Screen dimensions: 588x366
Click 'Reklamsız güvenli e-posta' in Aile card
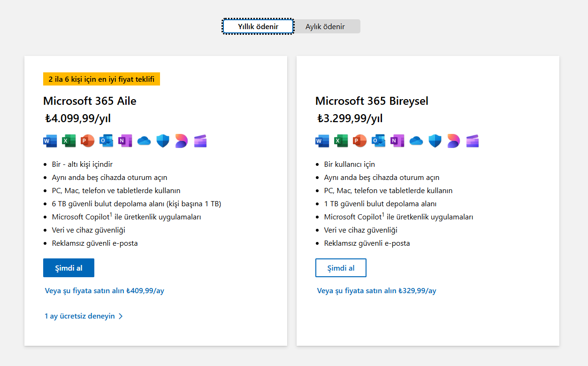click(95, 243)
